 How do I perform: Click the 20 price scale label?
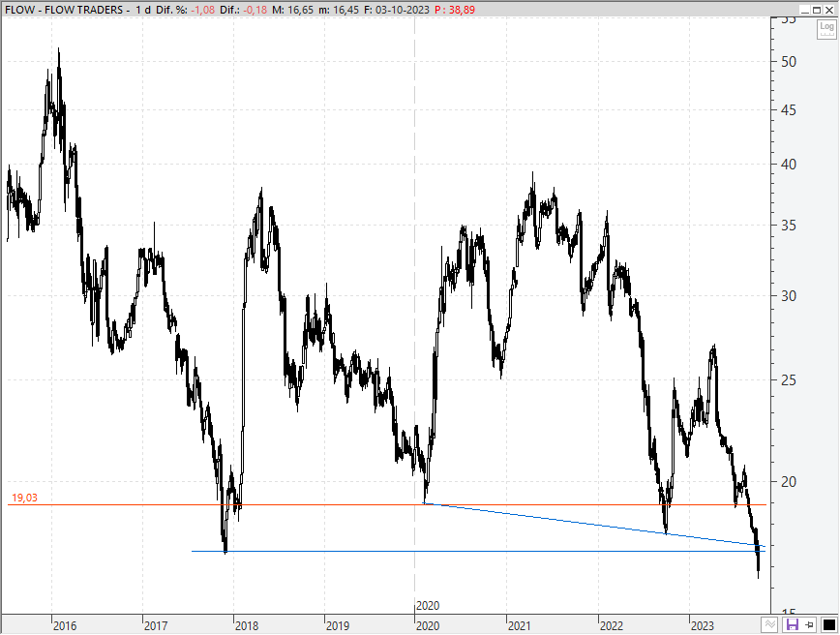[789, 482]
